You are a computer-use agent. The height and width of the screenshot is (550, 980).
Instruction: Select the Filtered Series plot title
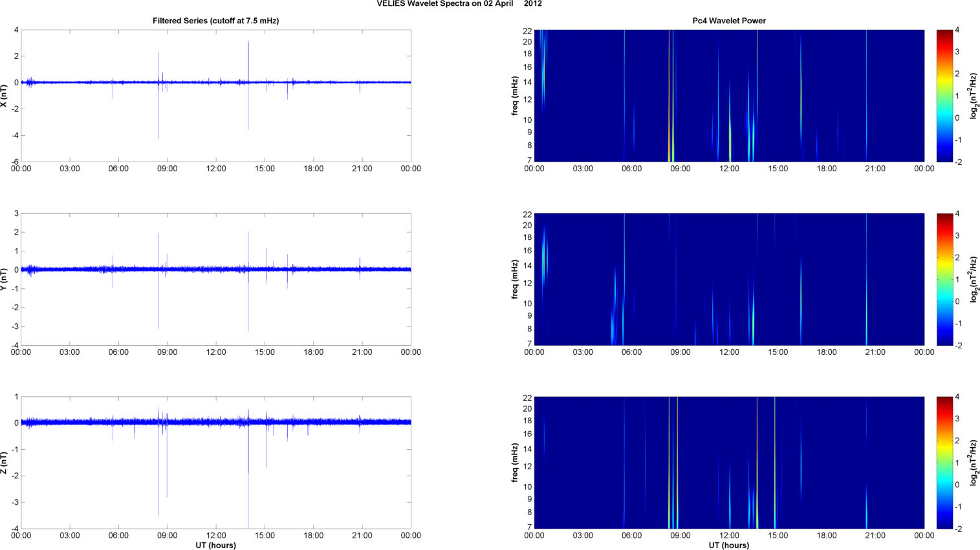point(215,21)
